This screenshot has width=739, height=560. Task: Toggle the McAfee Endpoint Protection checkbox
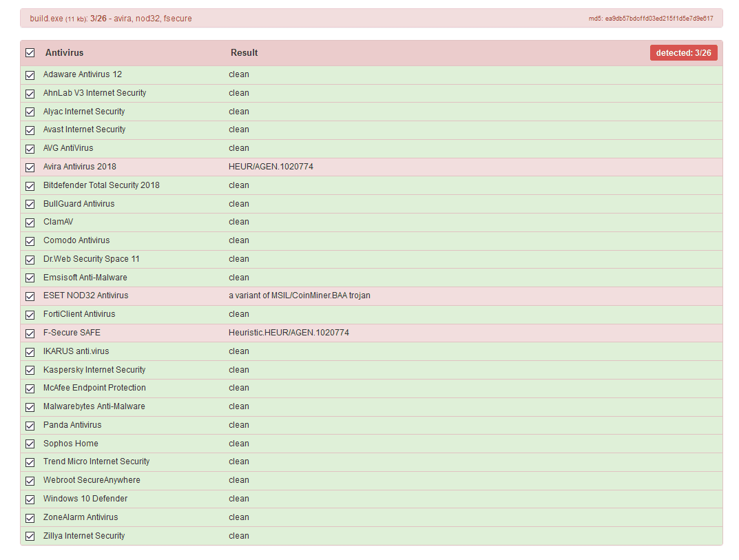[x=30, y=389]
